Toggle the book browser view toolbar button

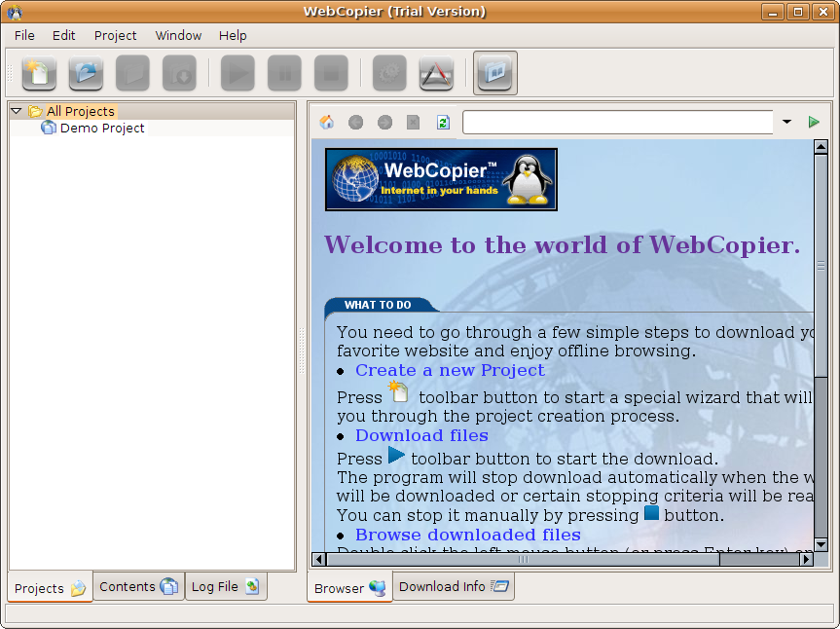click(x=495, y=73)
